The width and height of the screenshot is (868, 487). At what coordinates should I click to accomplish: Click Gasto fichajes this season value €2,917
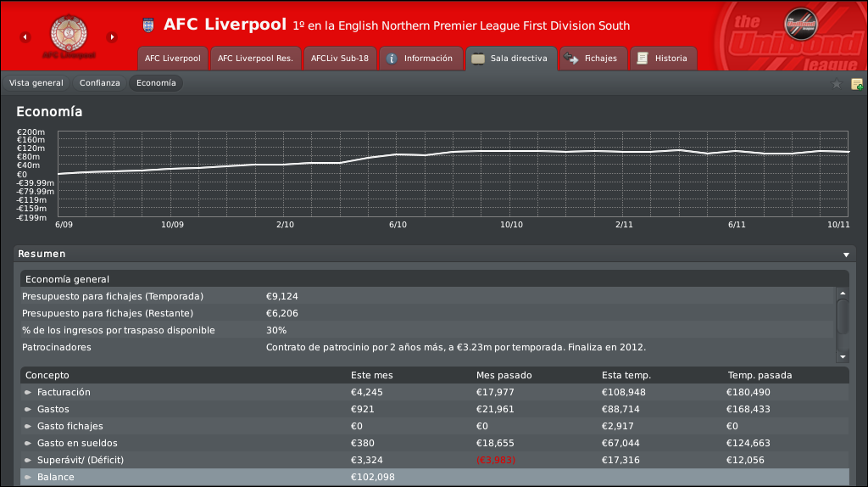point(618,427)
